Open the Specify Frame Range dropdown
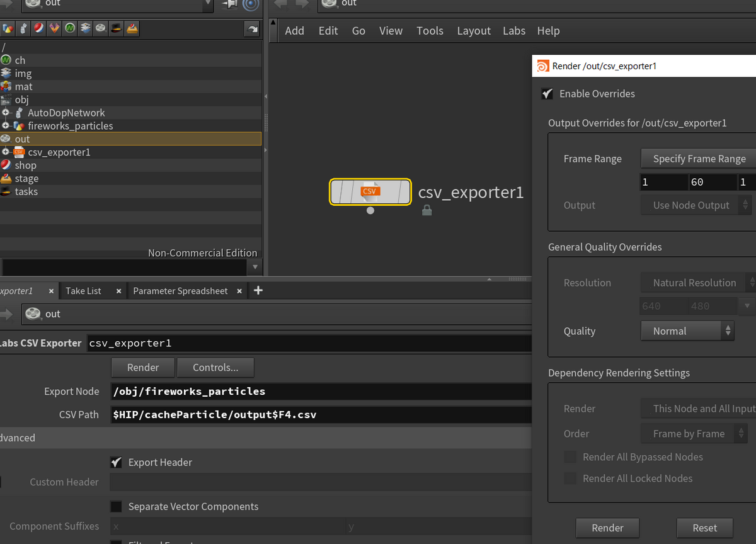Image resolution: width=756 pixels, height=544 pixels. (698, 159)
